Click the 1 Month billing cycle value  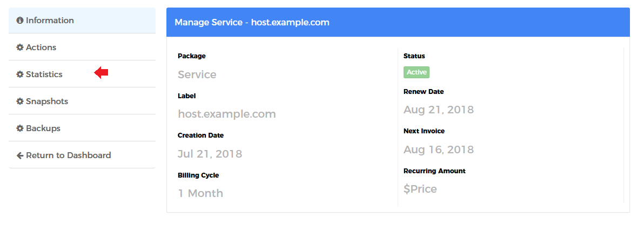click(x=200, y=193)
